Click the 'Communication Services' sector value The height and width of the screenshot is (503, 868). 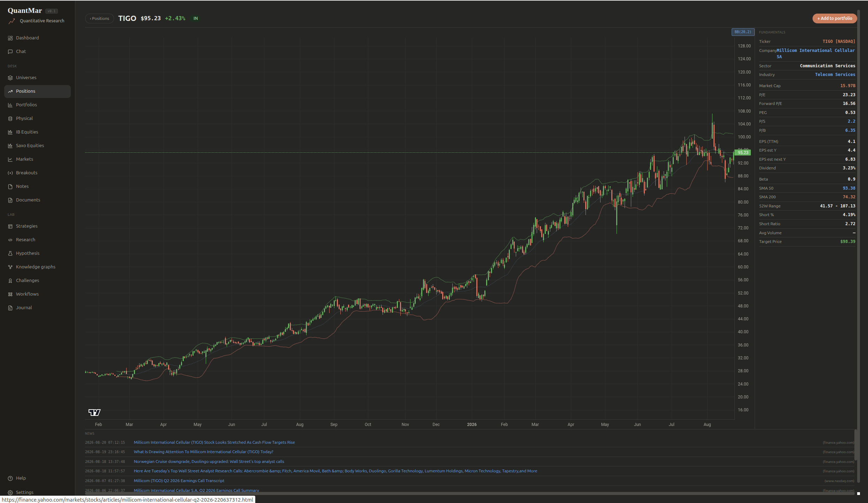pyautogui.click(x=827, y=66)
